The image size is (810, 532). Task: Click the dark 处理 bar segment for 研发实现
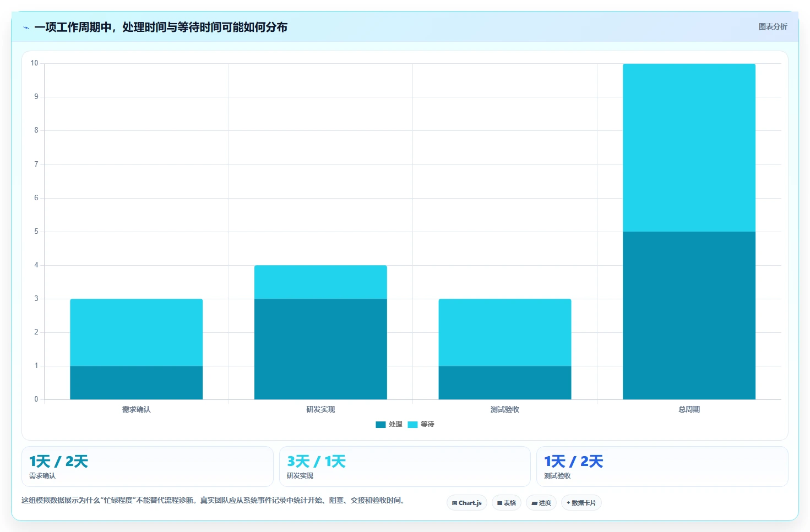320,349
